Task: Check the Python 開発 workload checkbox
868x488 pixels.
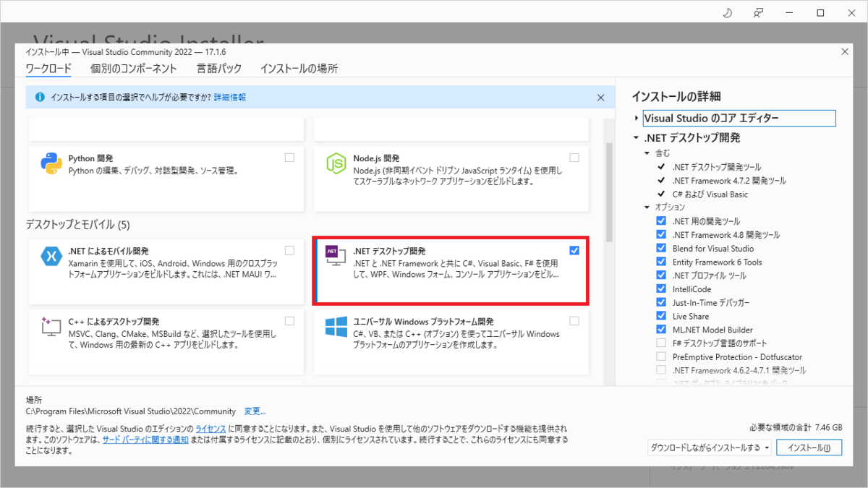Action: (290, 158)
